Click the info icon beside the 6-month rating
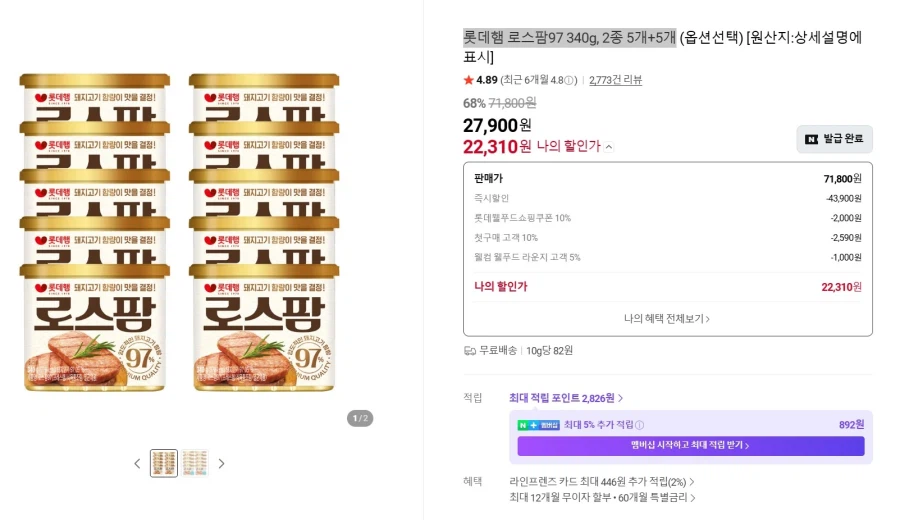 (570, 80)
